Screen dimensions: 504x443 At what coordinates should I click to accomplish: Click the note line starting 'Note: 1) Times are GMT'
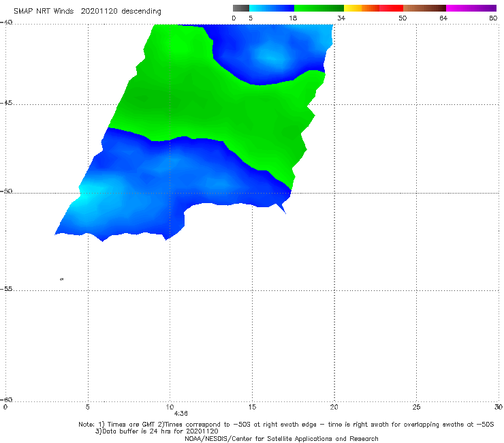(x=286, y=425)
